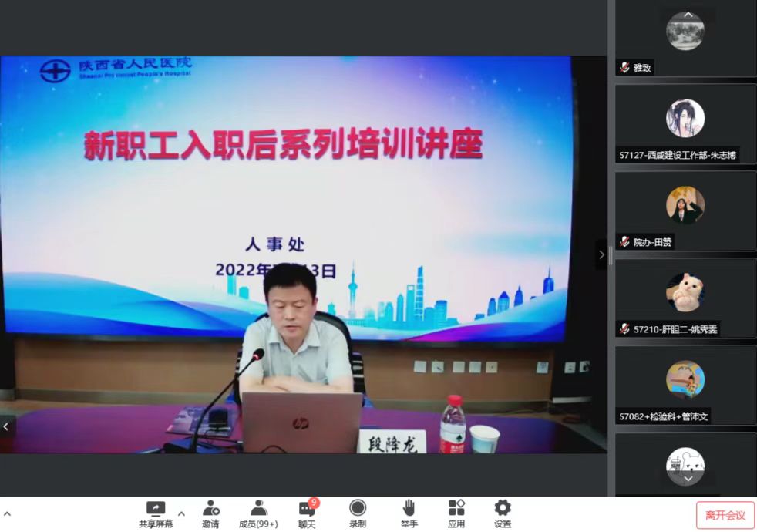Click muted mic icon beside 57210-肝胆二-姚秀雯
The width and height of the screenshot is (757, 532).
[x=624, y=329]
